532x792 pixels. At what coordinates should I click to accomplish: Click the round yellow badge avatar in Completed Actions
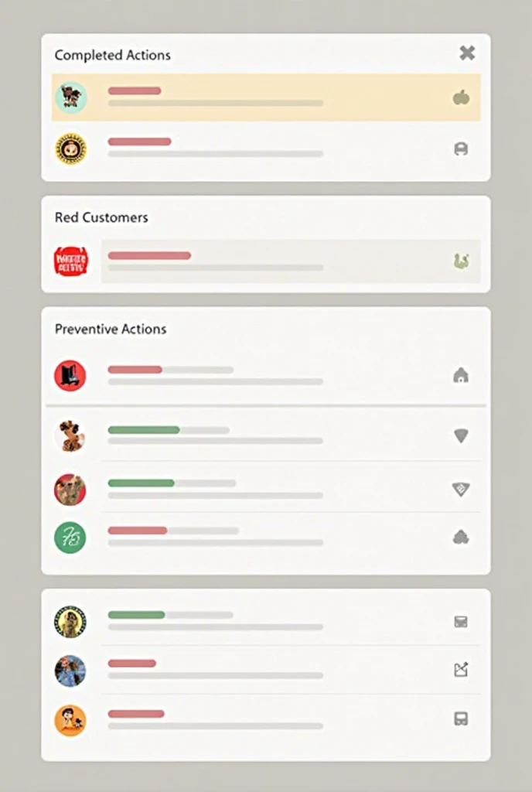[70, 148]
